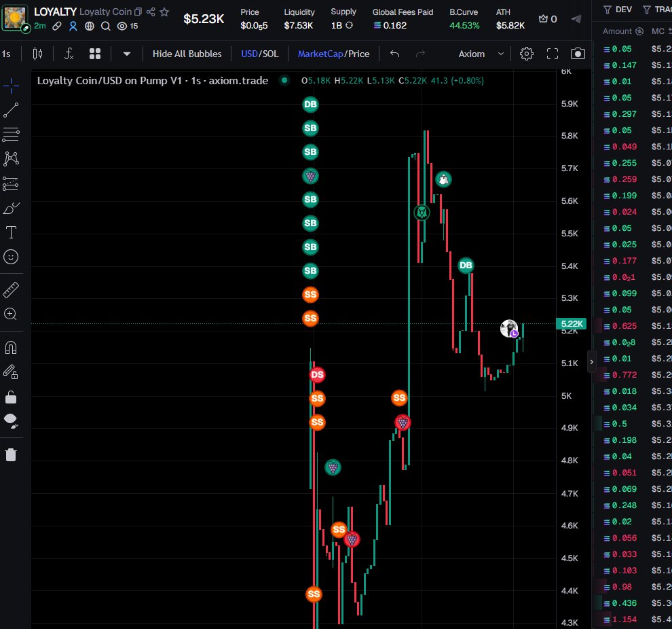Filter trades by DEV
672x629 pixels.
(618, 10)
